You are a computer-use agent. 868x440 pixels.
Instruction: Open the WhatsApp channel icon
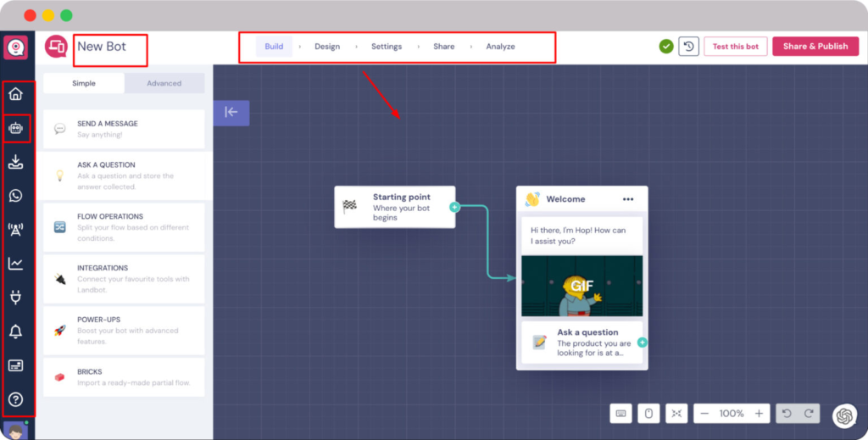15,196
